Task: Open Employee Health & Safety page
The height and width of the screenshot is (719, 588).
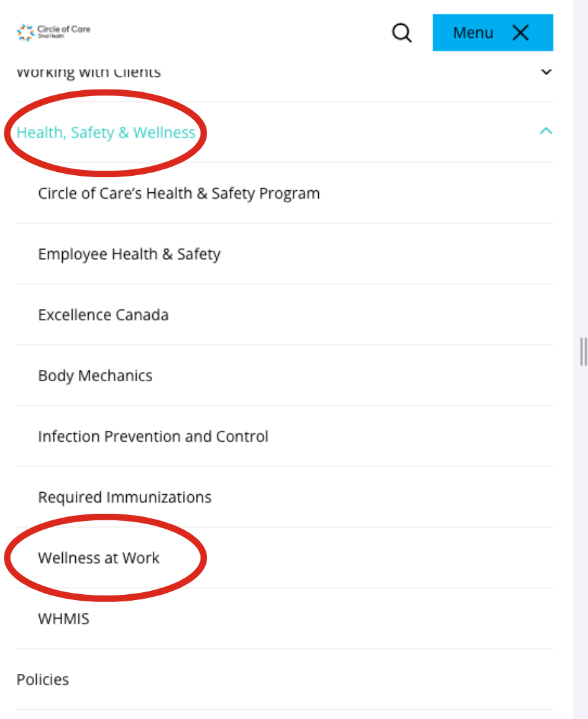Action: coord(129,254)
